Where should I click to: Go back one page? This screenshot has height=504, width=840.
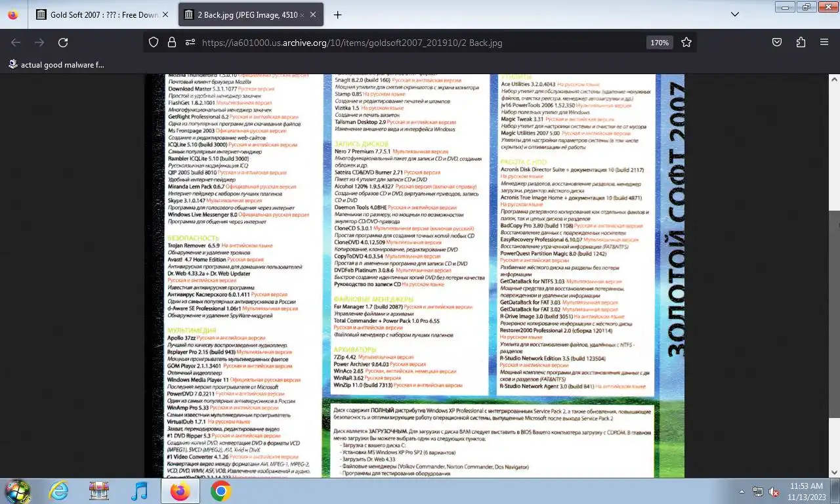pos(16,42)
